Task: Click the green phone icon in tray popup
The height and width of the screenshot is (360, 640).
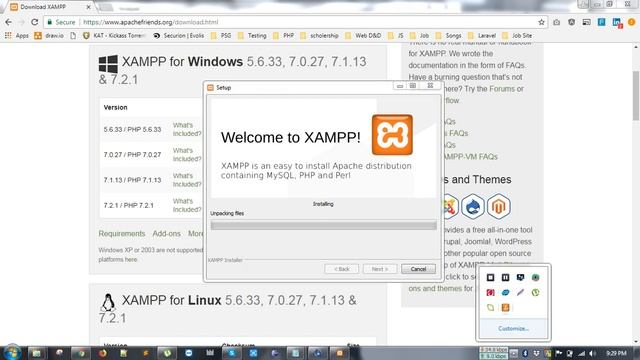Action: tap(536, 293)
